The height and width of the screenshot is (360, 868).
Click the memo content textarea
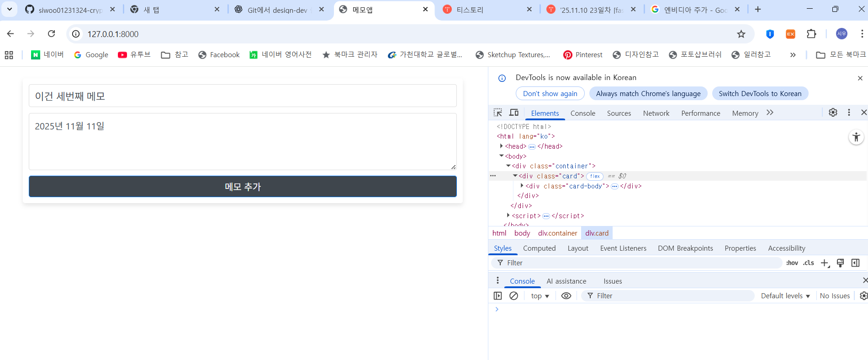point(243,141)
